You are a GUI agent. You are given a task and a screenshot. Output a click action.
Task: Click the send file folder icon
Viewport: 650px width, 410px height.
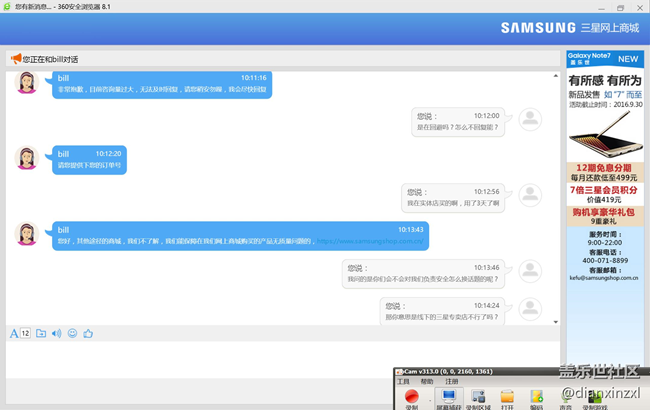coord(41,333)
